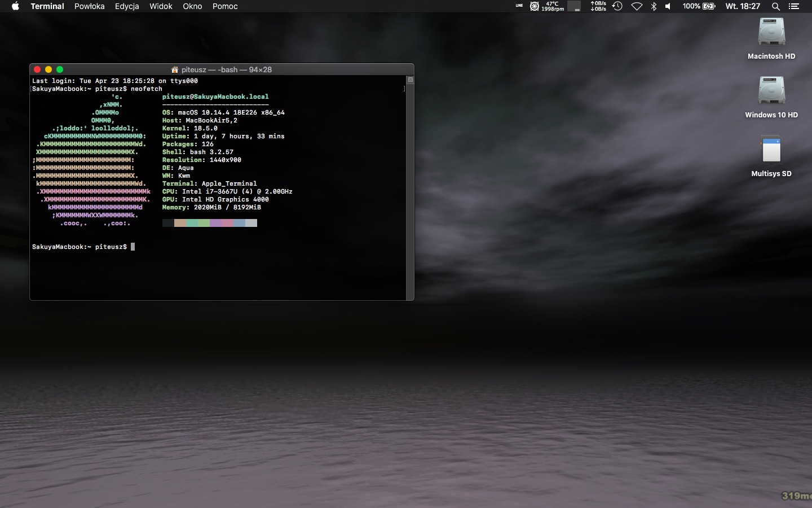Click the Terminal vertical scrollbar track

(x=411, y=192)
